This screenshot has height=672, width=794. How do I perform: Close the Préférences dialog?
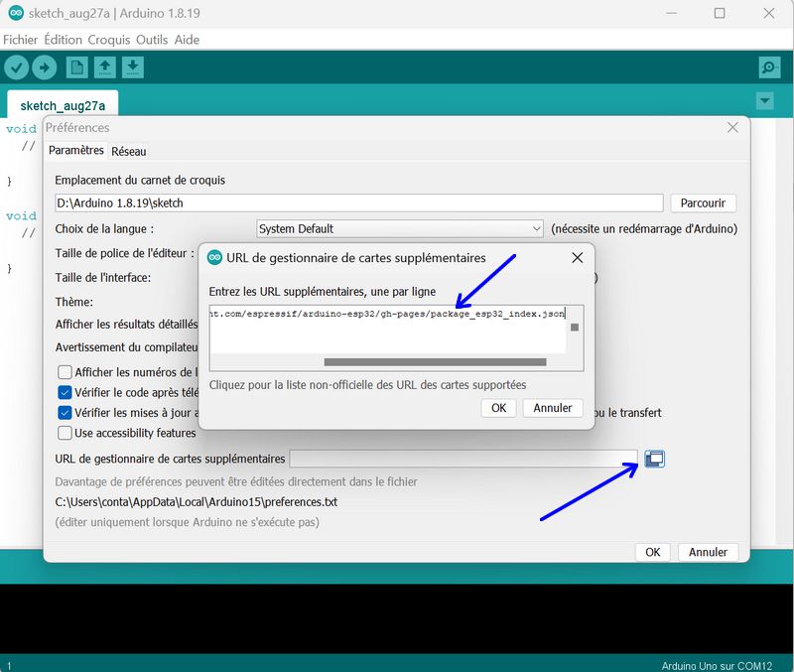click(x=732, y=128)
